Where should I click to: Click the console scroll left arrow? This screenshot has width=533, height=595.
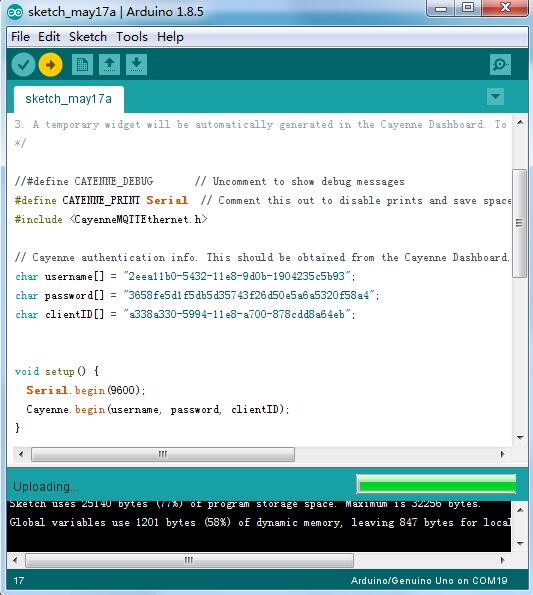[15, 560]
